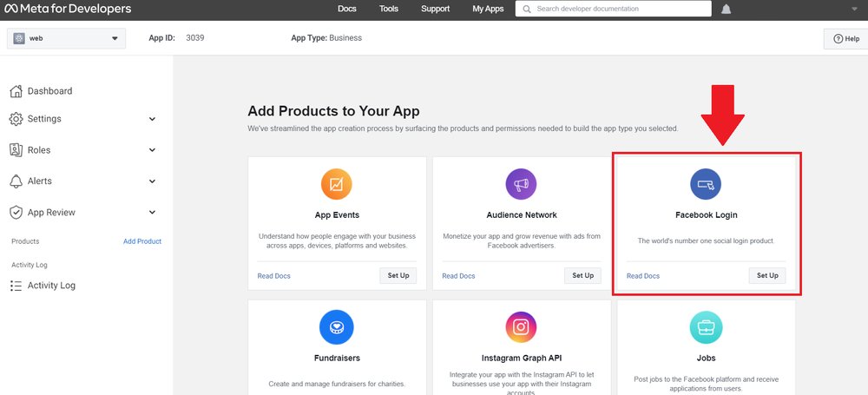Click the orange App Events icon
The height and width of the screenshot is (395, 868).
pyautogui.click(x=336, y=184)
